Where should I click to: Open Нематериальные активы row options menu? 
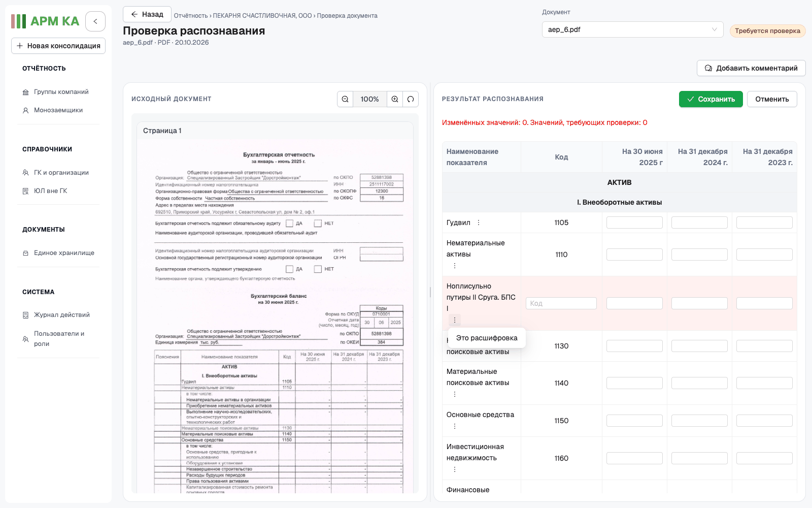tap(455, 266)
